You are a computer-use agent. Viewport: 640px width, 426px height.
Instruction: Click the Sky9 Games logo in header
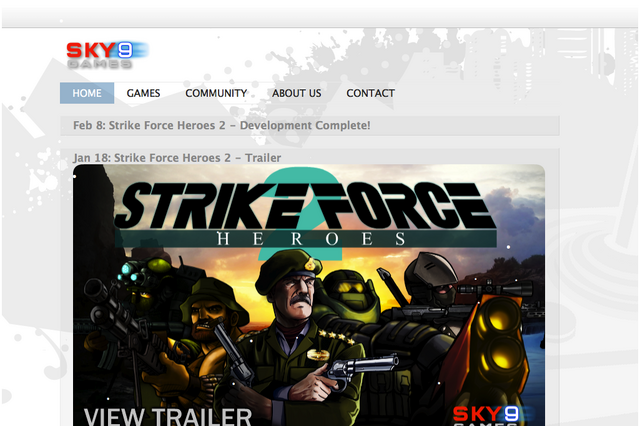point(108,55)
